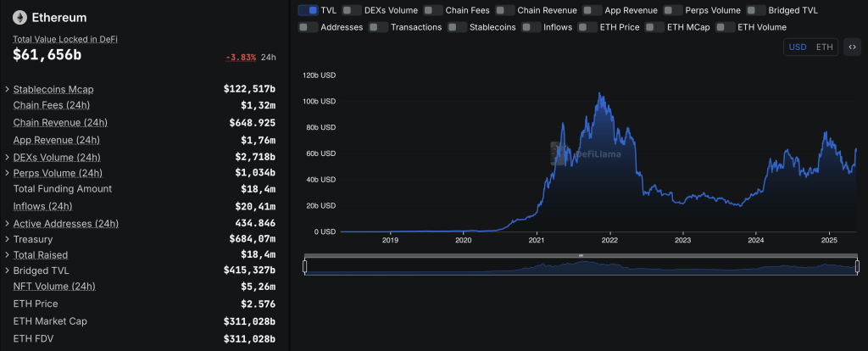Enable the ETH MCap toggle
This screenshot has height=351, width=868.
(654, 26)
